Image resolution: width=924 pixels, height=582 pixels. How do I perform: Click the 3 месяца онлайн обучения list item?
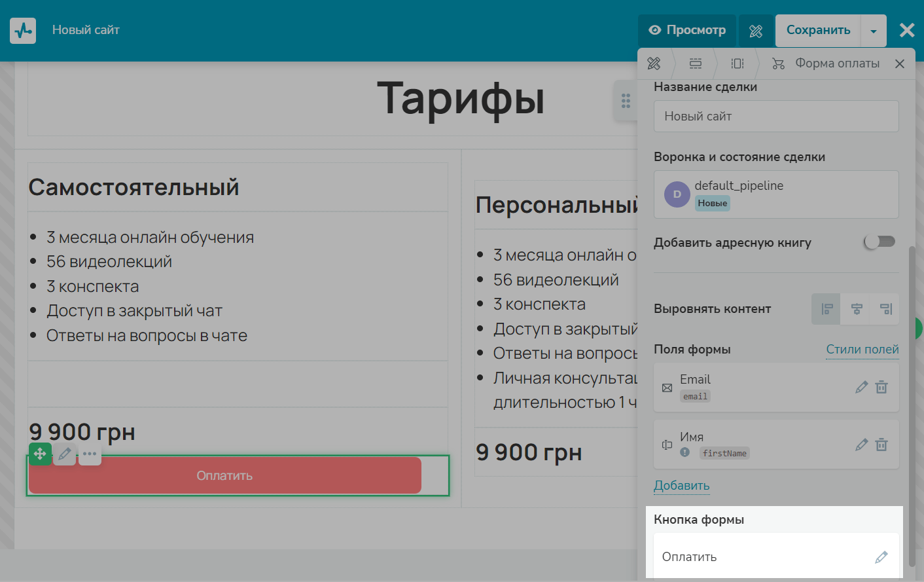click(150, 238)
